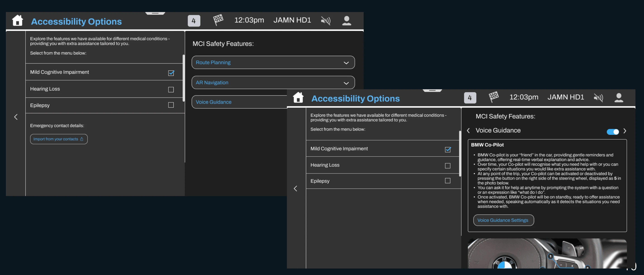Go to next feature via arrow after toggle
This screenshot has height=275, width=644.
pyautogui.click(x=625, y=131)
